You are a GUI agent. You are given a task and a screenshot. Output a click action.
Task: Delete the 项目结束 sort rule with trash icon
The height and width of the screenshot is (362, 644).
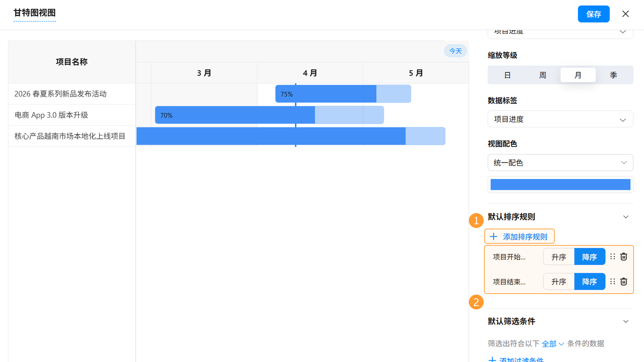pyautogui.click(x=624, y=282)
